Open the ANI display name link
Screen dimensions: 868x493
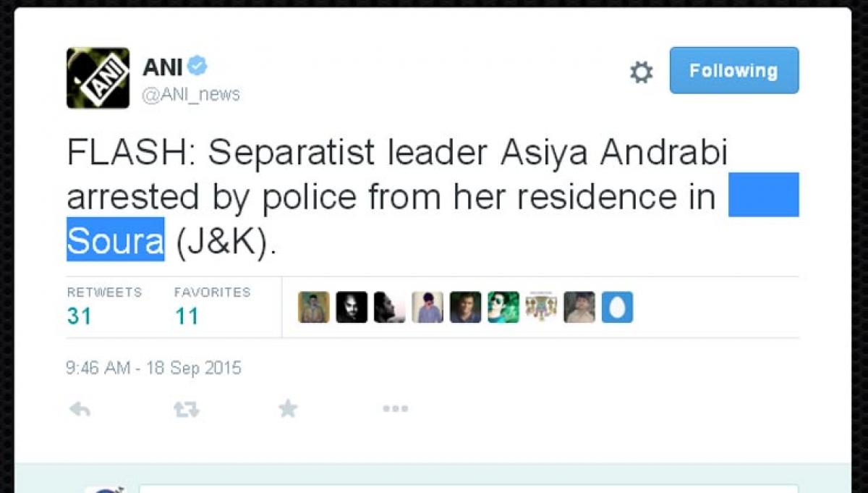point(163,67)
